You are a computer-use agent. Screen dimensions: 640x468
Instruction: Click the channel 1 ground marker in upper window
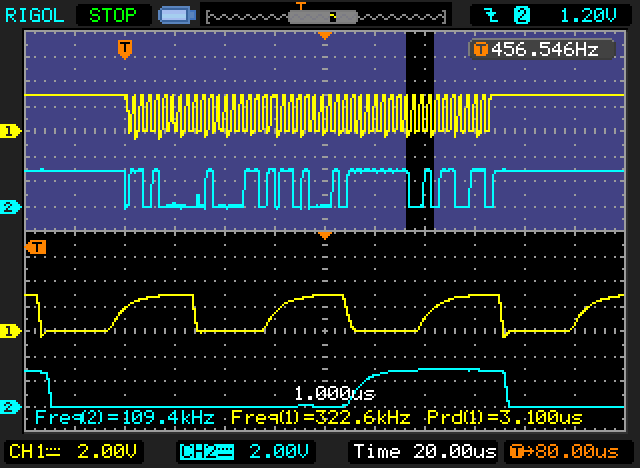pos(10,131)
